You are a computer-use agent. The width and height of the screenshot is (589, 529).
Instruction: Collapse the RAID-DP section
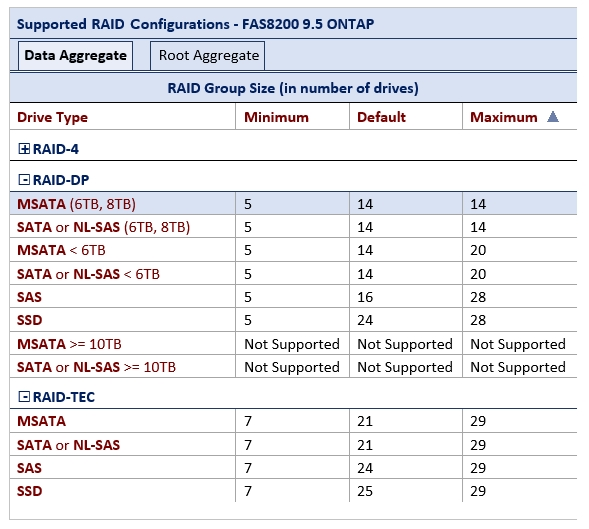pyautogui.click(x=24, y=180)
